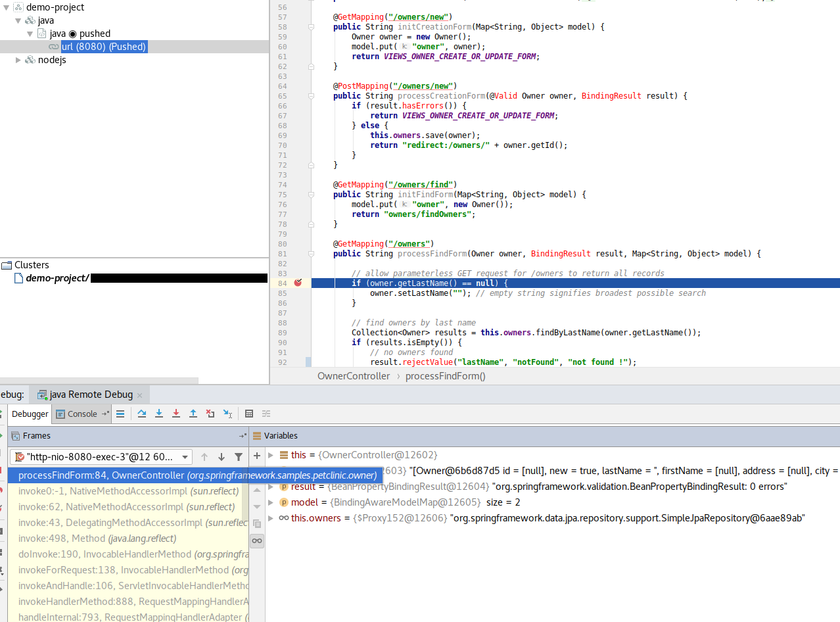
Task: Click the blue Step Into icon
Action: tap(159, 414)
